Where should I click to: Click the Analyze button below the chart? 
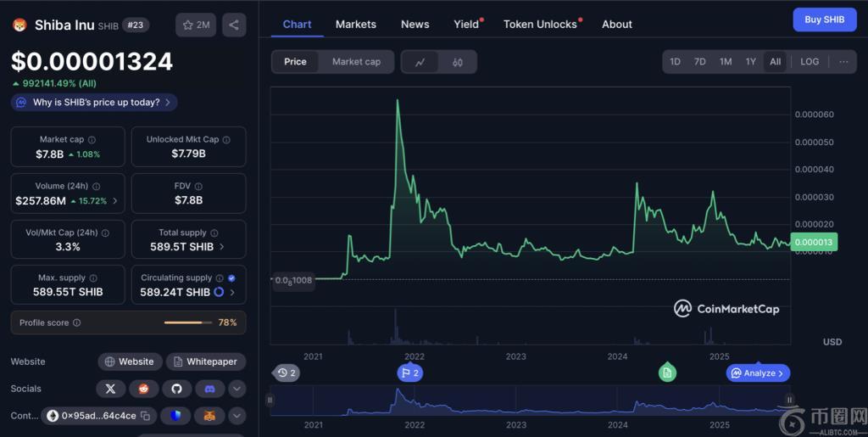tap(758, 373)
